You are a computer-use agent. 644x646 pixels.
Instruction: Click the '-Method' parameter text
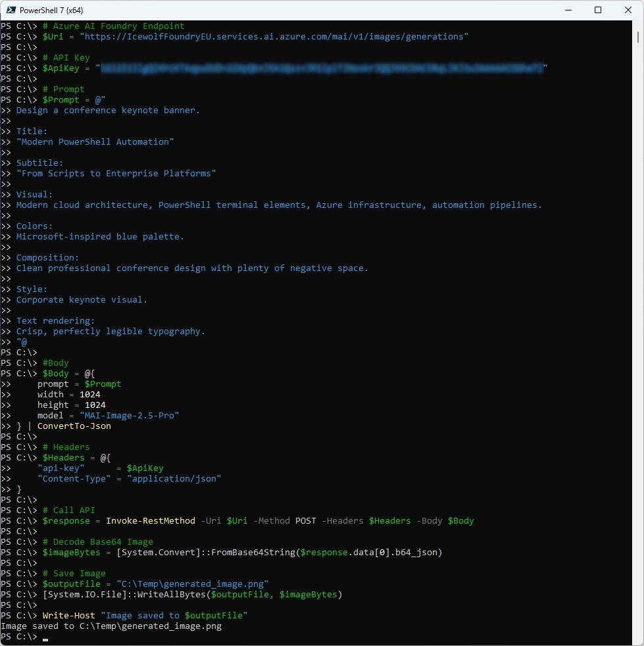[x=272, y=521]
